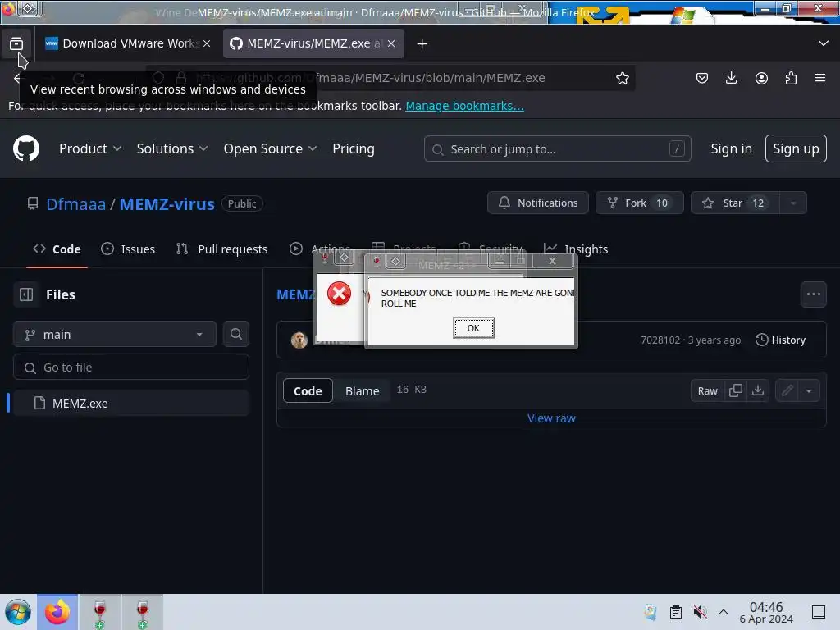Click the show desktop tray icon
This screenshot has width=840, height=630.
[x=819, y=612]
